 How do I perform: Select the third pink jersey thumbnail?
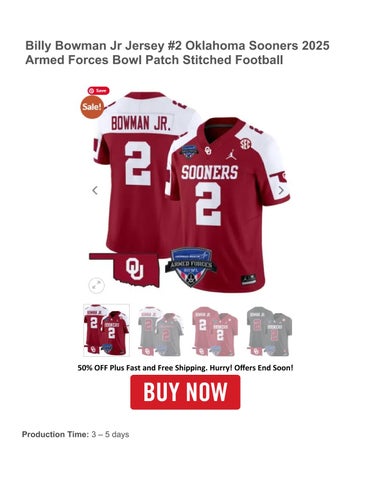tap(215, 330)
